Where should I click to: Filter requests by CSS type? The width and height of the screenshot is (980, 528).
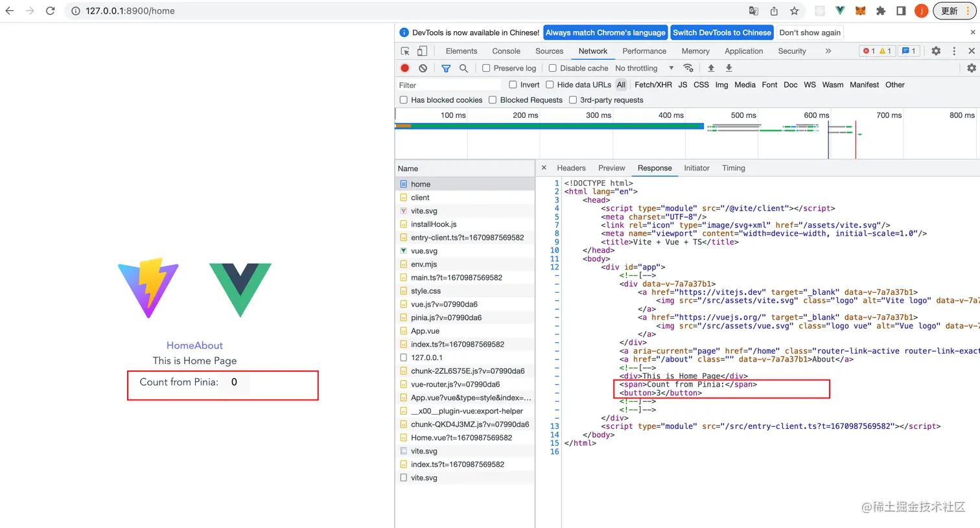701,85
